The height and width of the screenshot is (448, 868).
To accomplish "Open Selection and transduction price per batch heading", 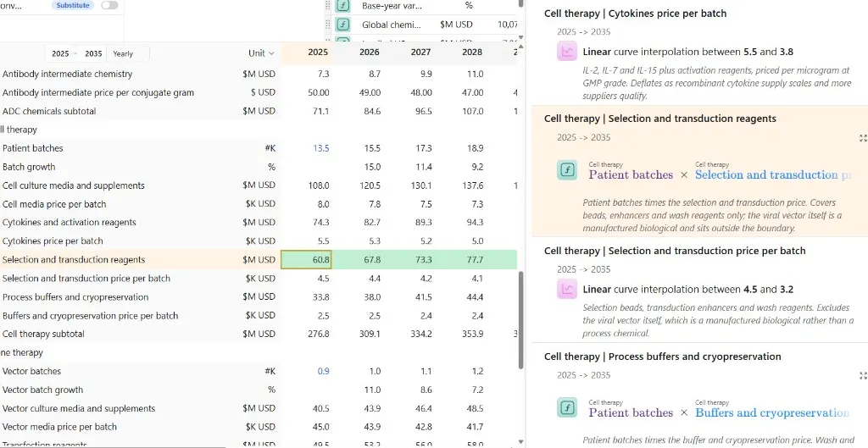I will tap(674, 251).
